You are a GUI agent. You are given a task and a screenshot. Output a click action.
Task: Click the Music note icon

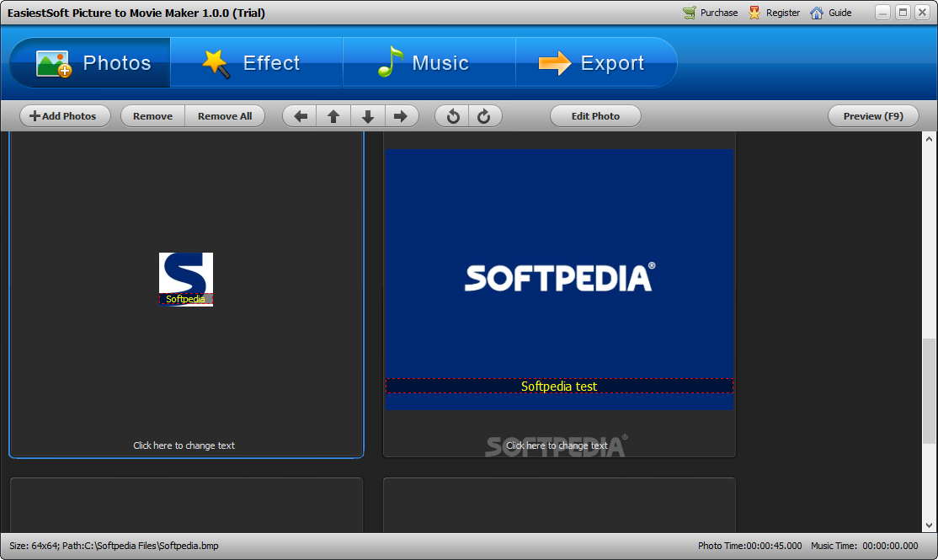point(390,61)
